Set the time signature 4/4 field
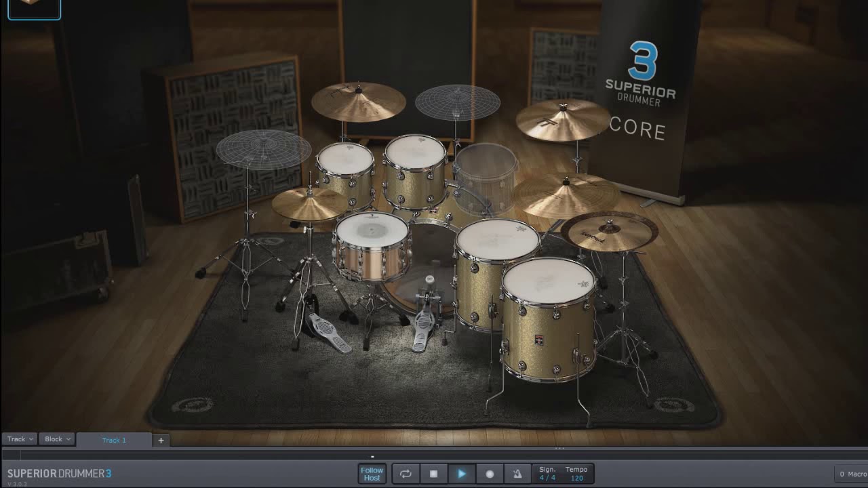 click(x=547, y=478)
